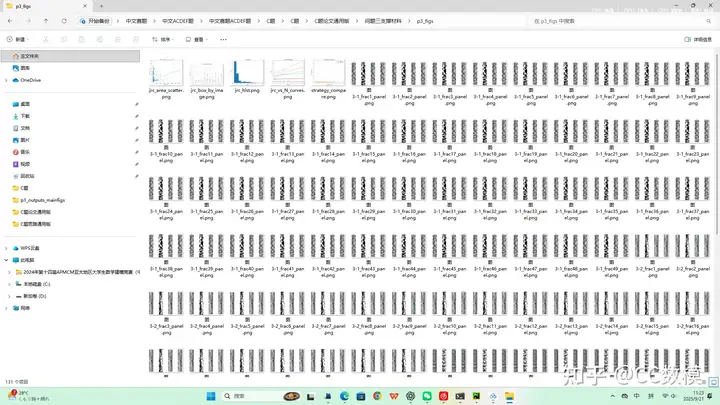Refresh the p3_figs folder view

64,21
